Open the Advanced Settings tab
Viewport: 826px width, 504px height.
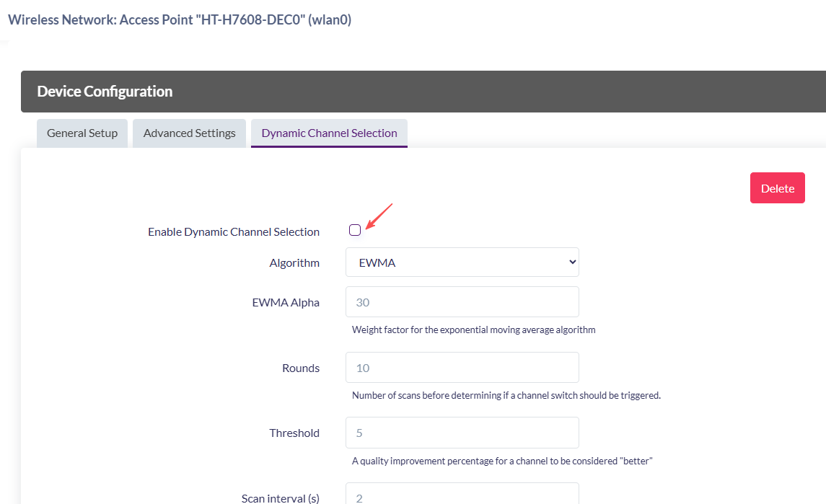pos(189,133)
